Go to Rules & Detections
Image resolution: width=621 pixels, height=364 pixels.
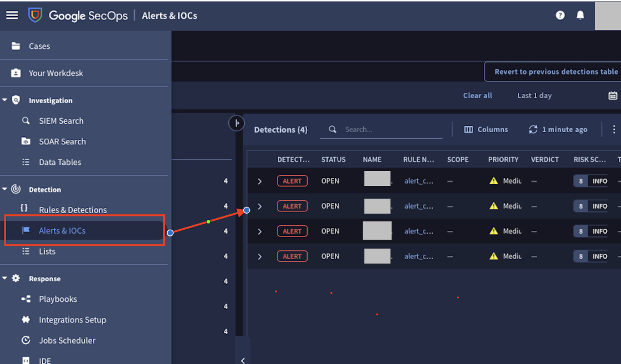point(73,210)
